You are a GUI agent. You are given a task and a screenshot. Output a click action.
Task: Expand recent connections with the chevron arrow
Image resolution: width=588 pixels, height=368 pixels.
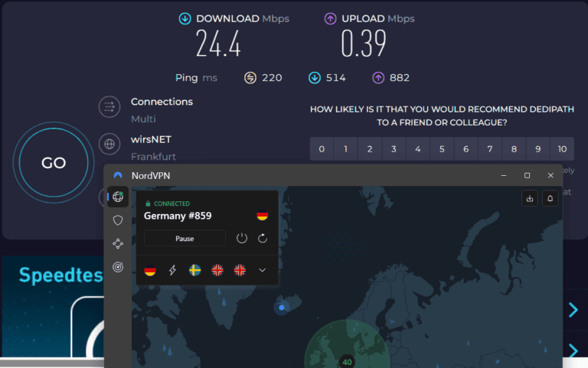click(x=263, y=270)
